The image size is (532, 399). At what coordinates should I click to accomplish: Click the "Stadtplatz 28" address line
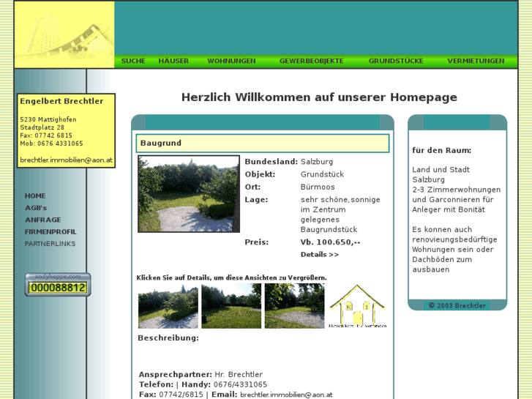coord(42,127)
